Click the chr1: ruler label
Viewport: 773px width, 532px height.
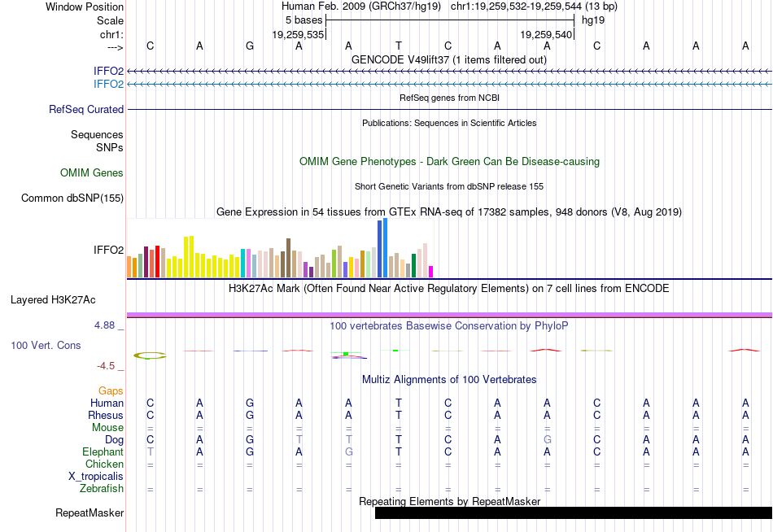pyautogui.click(x=111, y=34)
